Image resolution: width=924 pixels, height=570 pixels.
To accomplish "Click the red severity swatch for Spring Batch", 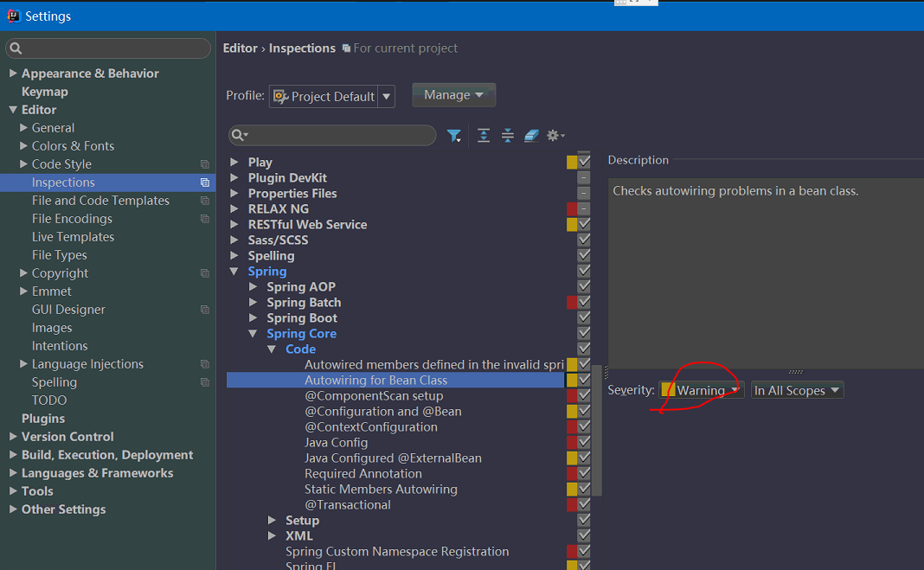I will [572, 302].
